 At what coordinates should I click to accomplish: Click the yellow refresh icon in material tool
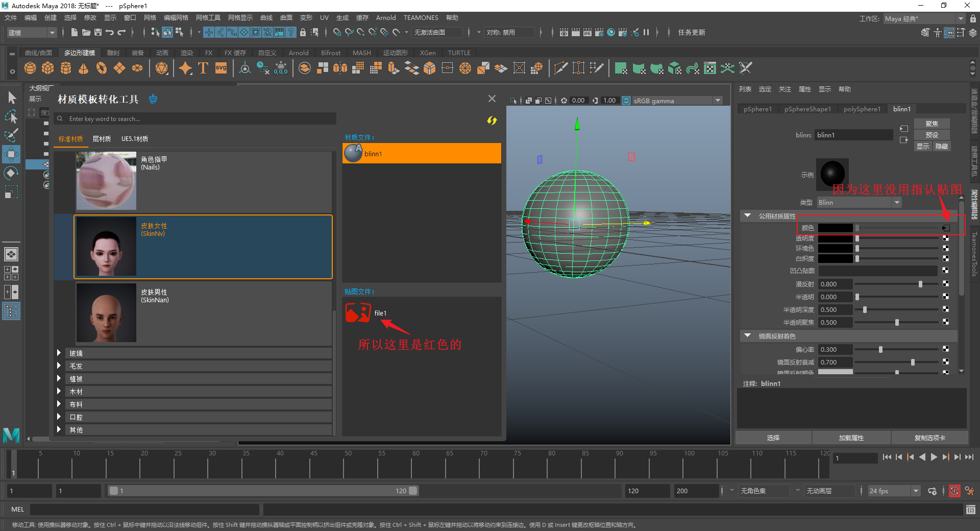492,120
